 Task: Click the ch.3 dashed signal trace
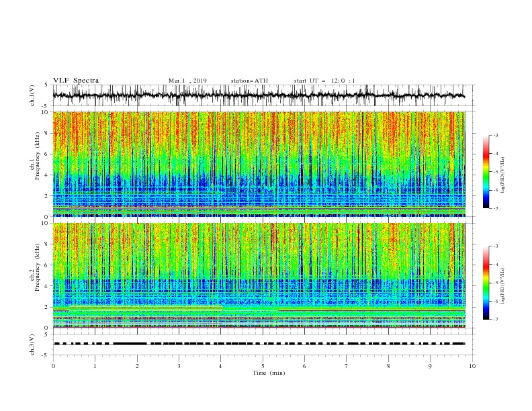coord(259,344)
